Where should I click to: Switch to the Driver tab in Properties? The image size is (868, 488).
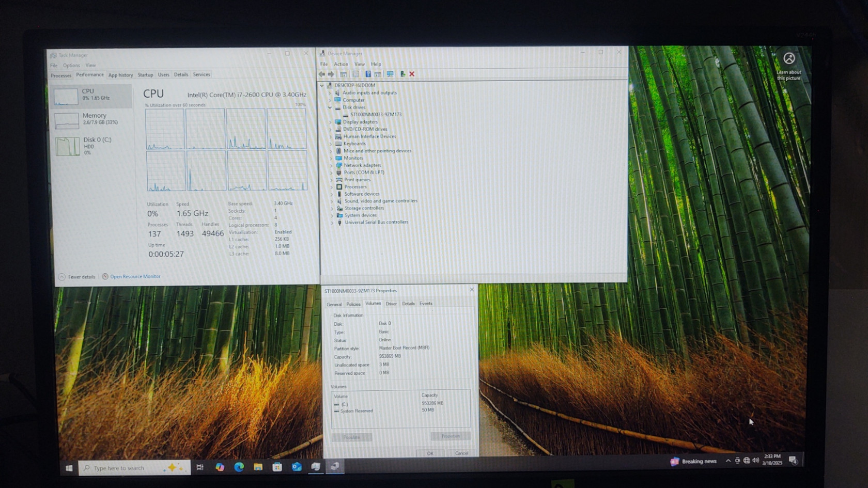[391, 304]
